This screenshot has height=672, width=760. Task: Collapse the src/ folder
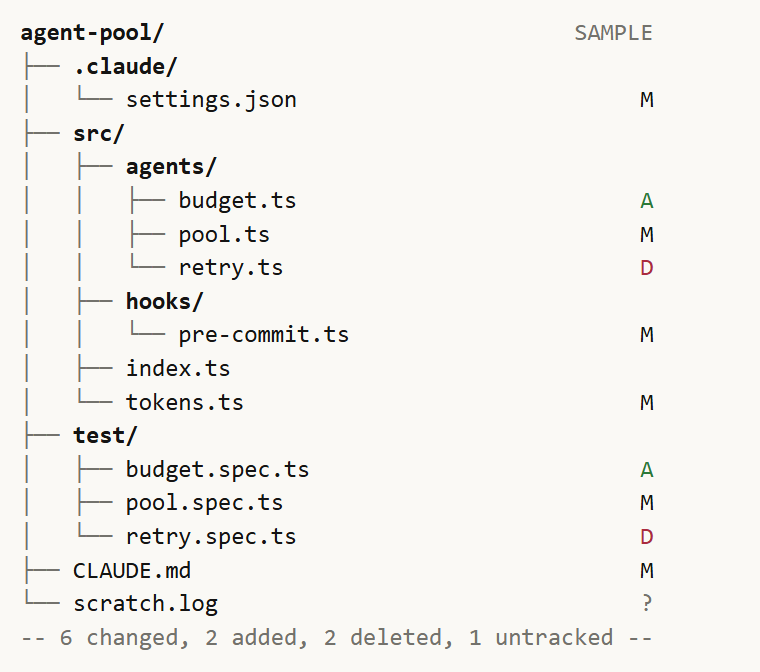tap(98, 134)
